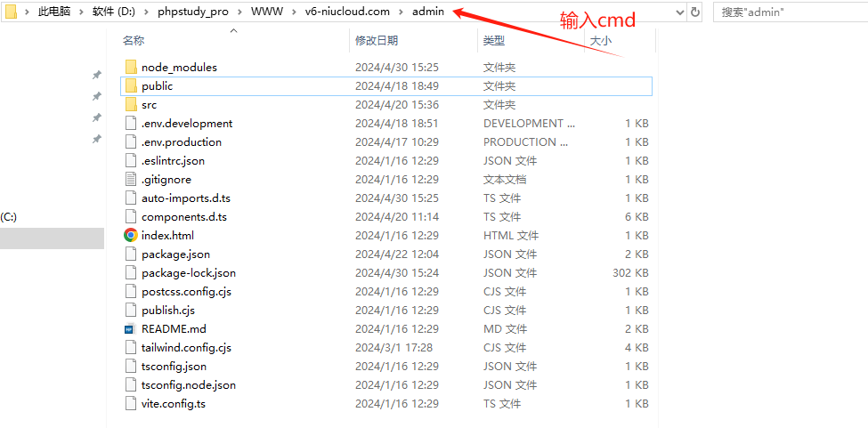Open the node_modules folder icon
868x428 pixels.
coord(131,68)
